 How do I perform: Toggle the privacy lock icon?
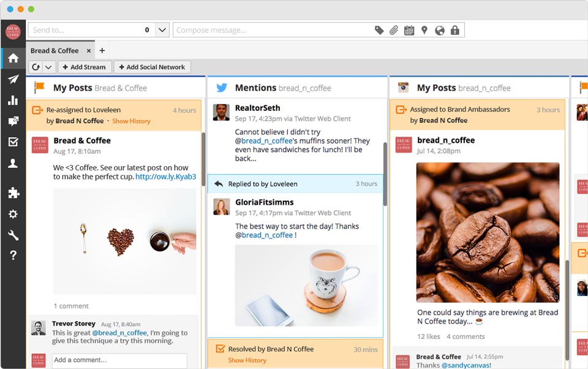pos(454,30)
